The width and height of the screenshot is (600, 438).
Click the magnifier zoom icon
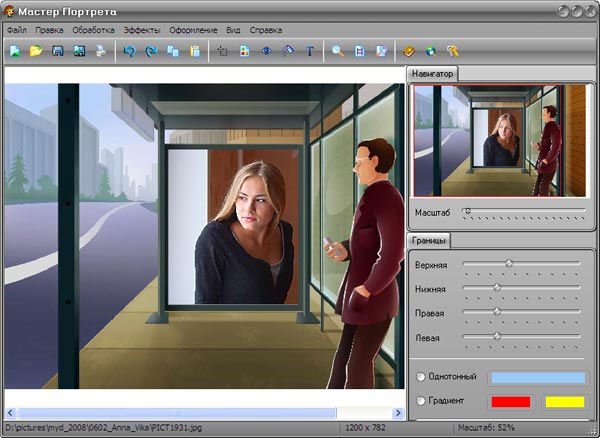point(338,50)
